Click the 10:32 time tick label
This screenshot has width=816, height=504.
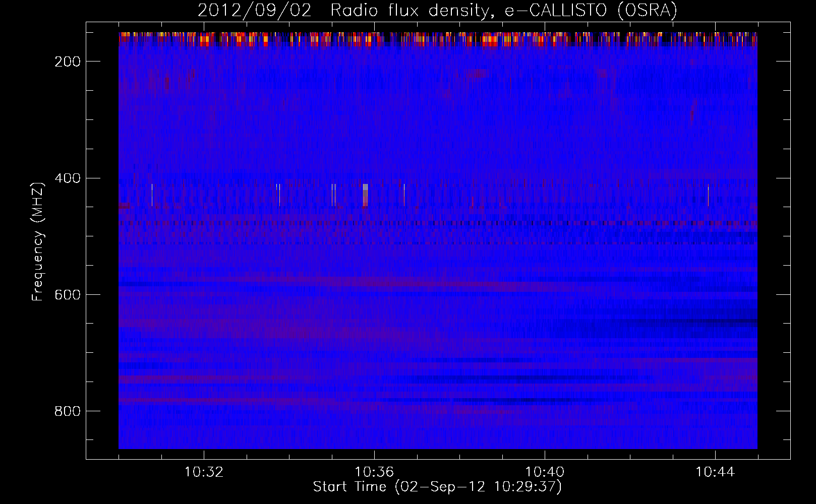204,472
